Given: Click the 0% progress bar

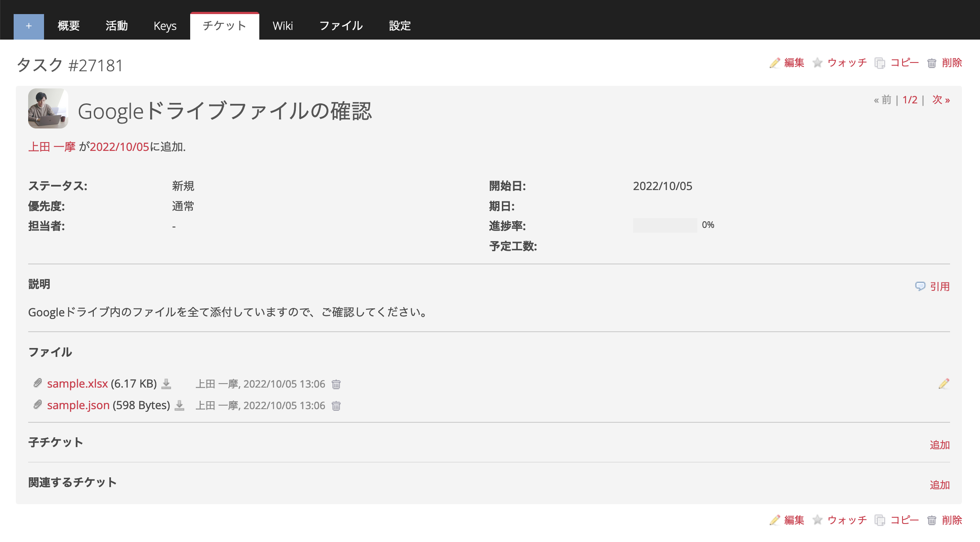Looking at the screenshot, I should (665, 225).
